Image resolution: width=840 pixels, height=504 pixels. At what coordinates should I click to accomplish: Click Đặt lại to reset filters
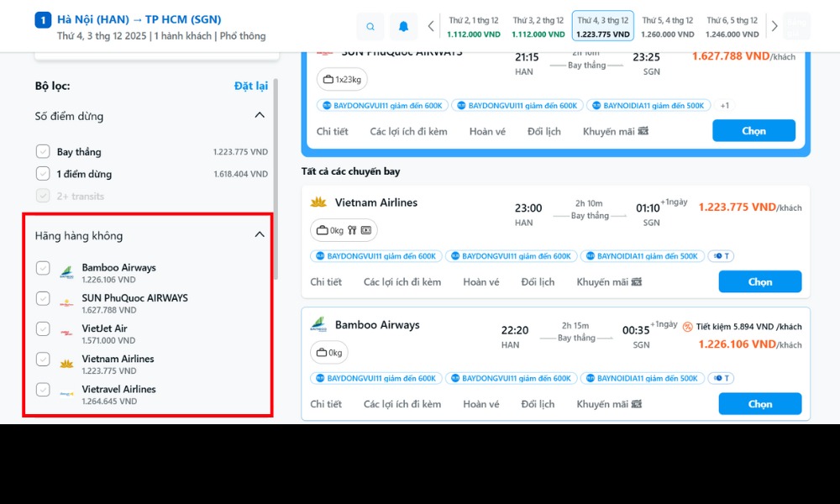click(x=250, y=86)
